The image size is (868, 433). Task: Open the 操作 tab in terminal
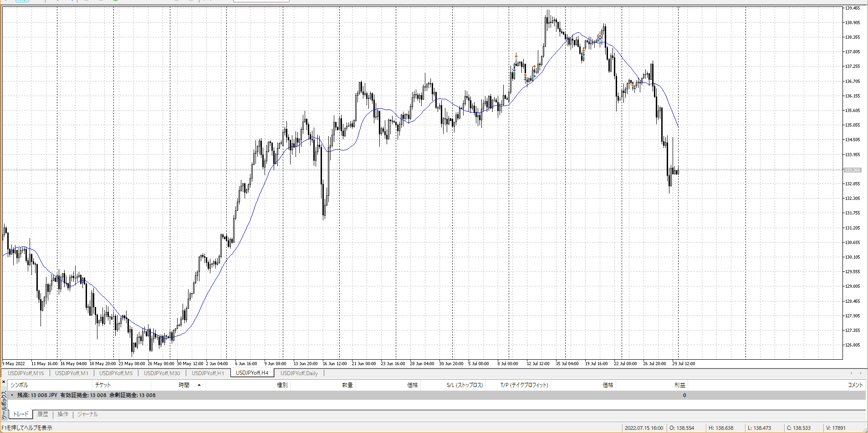coord(63,414)
